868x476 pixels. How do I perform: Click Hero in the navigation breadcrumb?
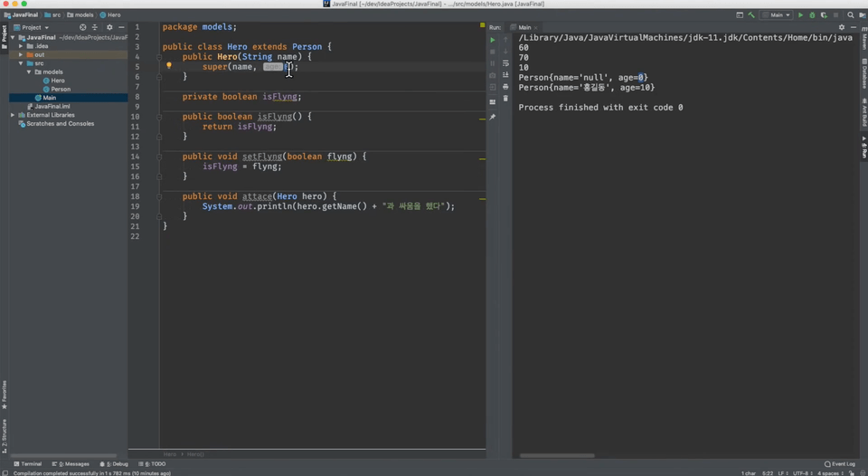coord(110,15)
